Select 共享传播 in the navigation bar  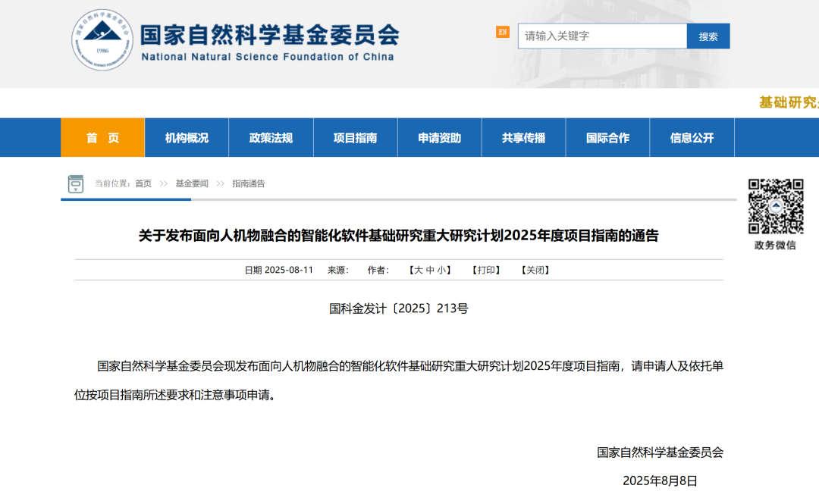[523, 138]
